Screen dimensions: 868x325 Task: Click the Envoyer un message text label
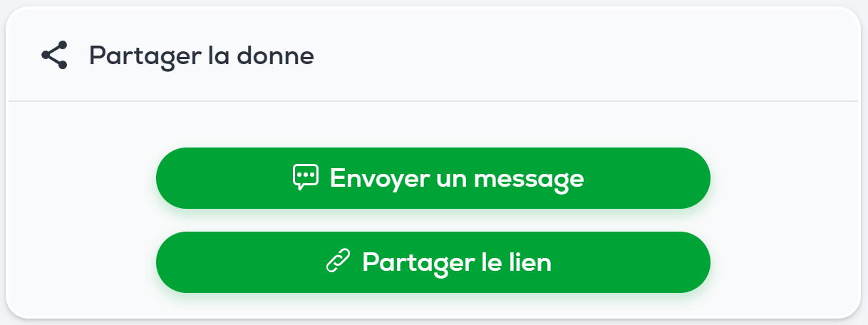456,178
